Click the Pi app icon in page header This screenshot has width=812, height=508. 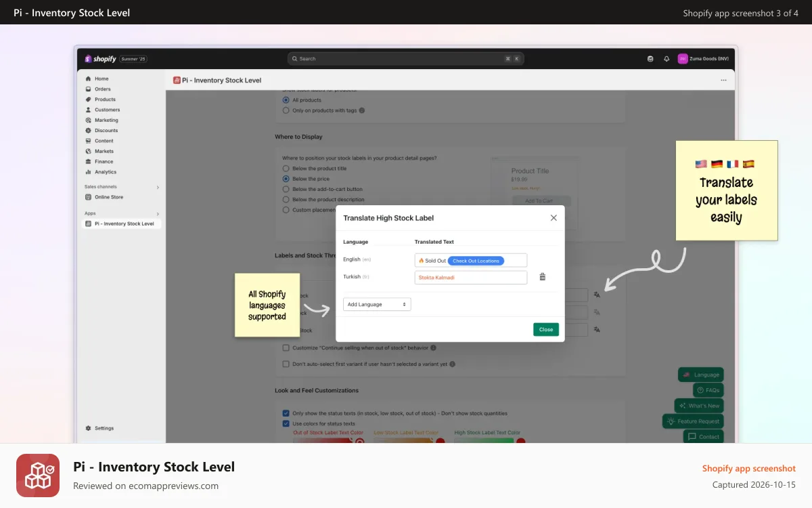click(177, 80)
